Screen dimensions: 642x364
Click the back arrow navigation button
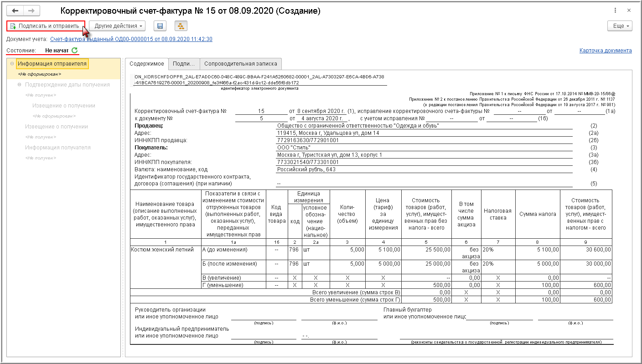click(x=15, y=10)
